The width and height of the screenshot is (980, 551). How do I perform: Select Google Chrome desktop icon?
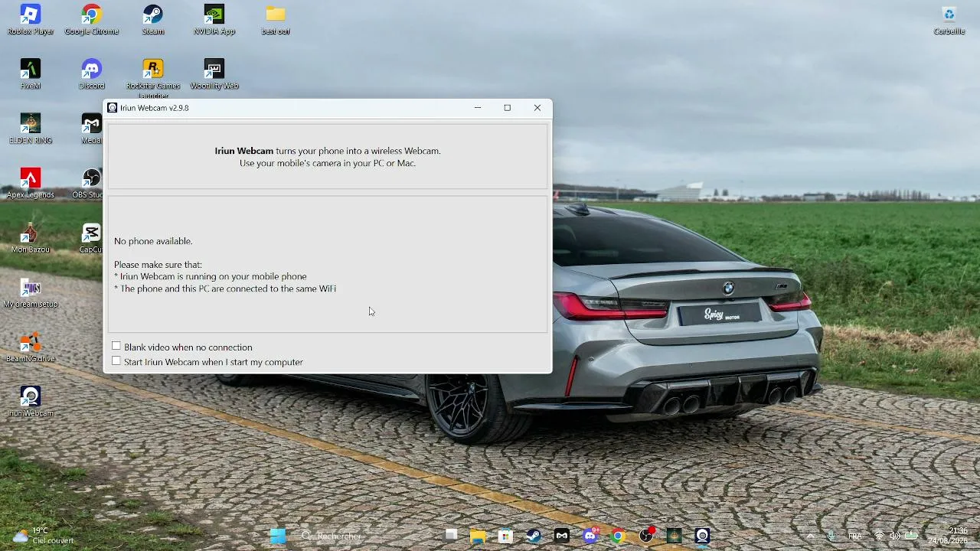[x=92, y=20]
